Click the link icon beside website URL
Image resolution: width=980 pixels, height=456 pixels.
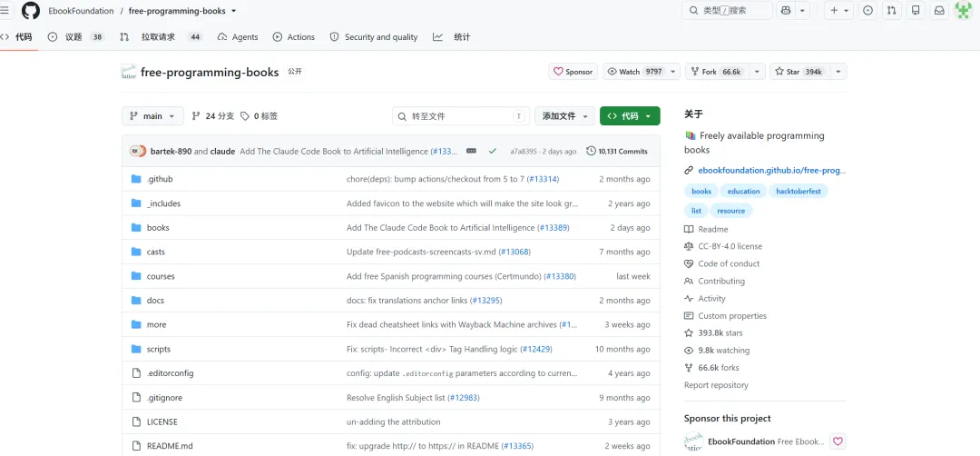coord(689,170)
